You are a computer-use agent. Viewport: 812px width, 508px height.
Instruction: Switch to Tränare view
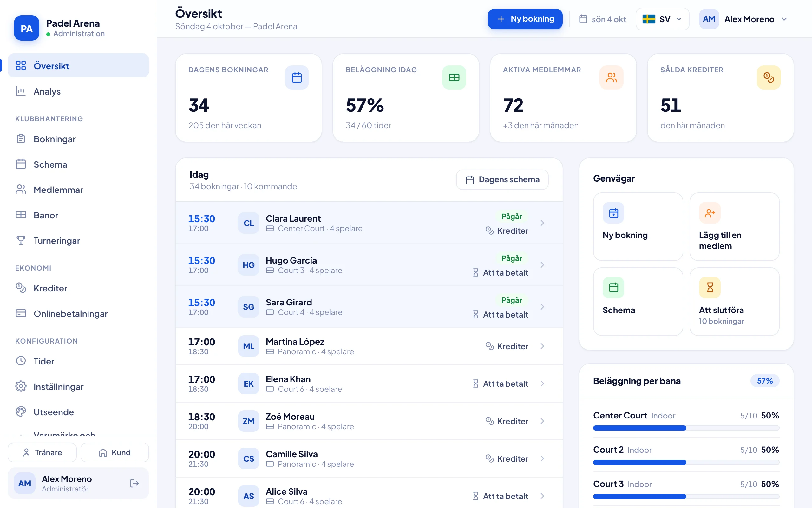coord(42,452)
